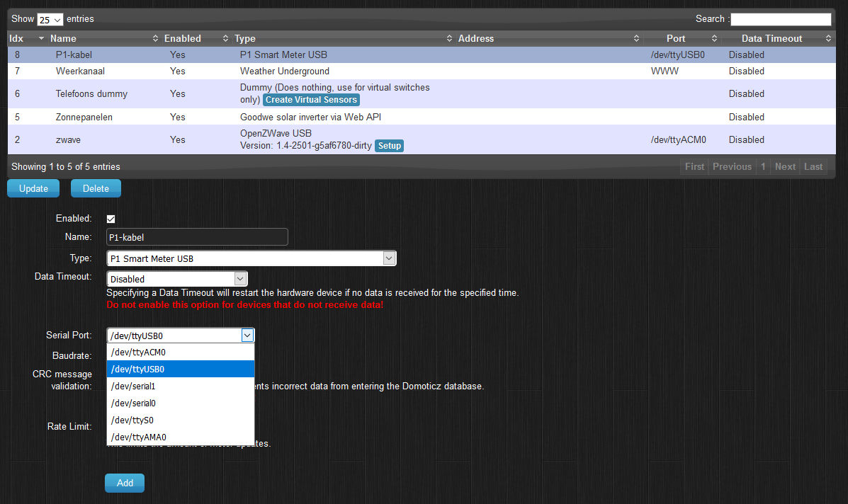Click the Delete button
Image resolution: width=848 pixels, height=504 pixels.
pos(96,188)
